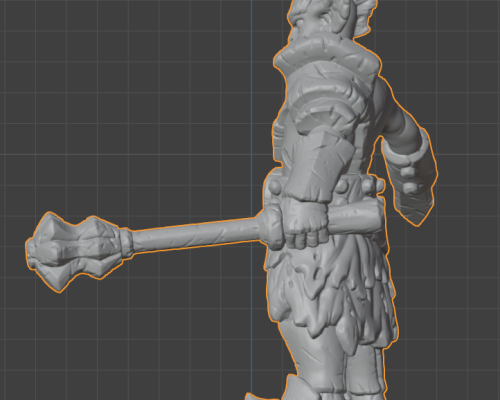Click the long mace shaft

tap(195, 236)
